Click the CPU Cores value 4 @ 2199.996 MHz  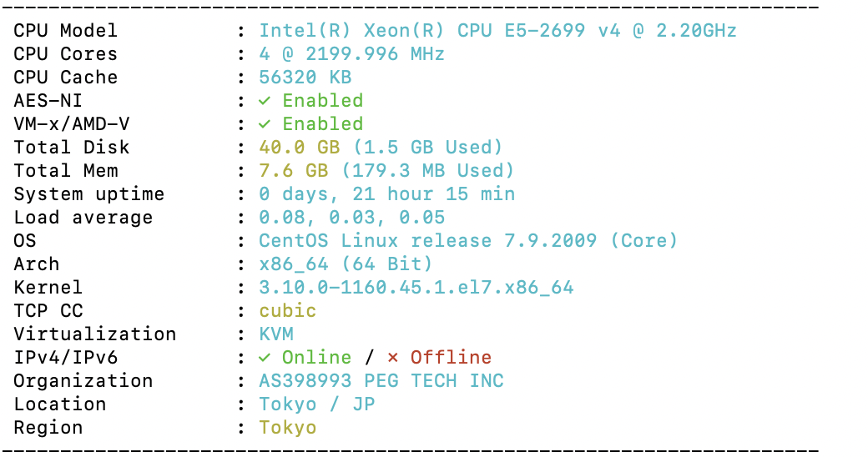point(351,53)
